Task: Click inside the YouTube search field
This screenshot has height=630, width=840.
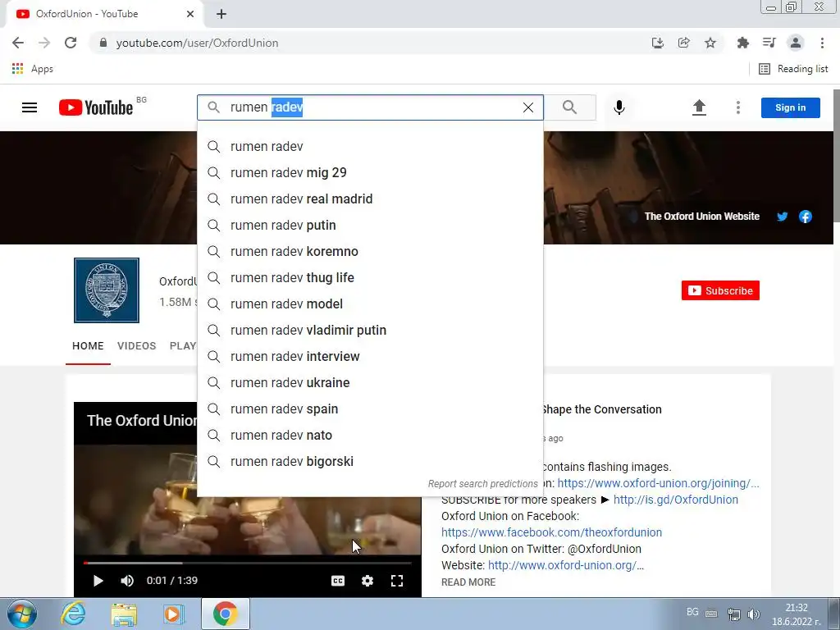Action: point(370,107)
